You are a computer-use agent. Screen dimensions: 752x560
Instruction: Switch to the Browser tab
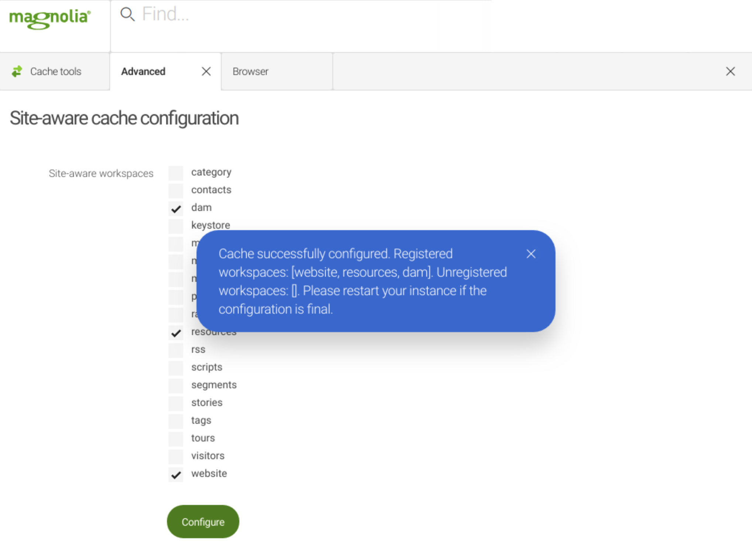point(250,71)
